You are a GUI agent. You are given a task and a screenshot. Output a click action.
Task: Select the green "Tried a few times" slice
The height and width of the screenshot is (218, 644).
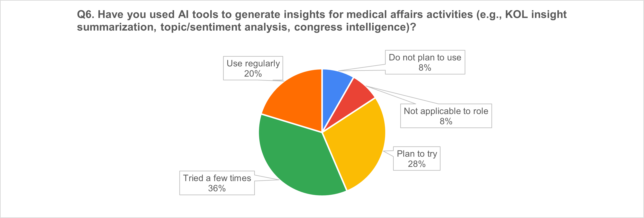click(x=300, y=162)
